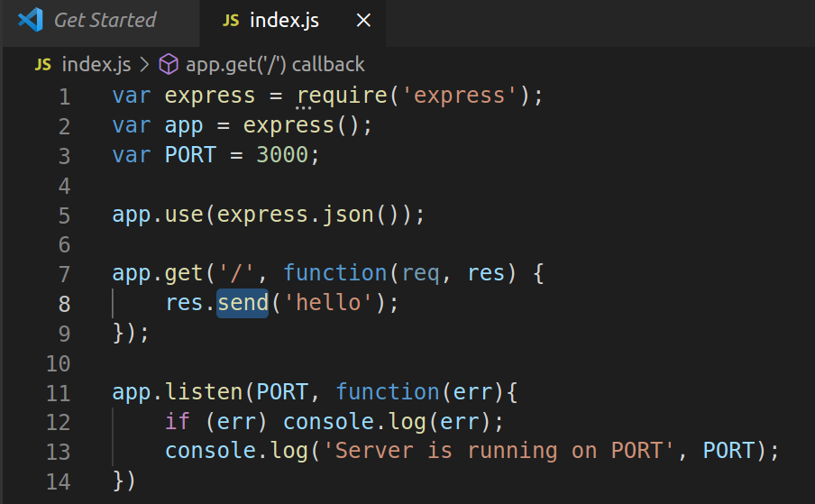Click line number 12 in gutter
Viewport: 815px width, 504px height.
click(x=58, y=422)
